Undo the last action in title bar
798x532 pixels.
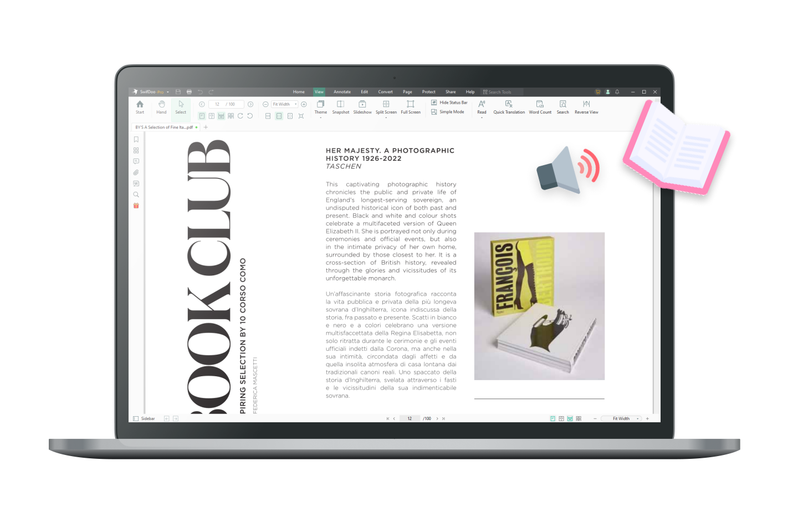[200, 92]
